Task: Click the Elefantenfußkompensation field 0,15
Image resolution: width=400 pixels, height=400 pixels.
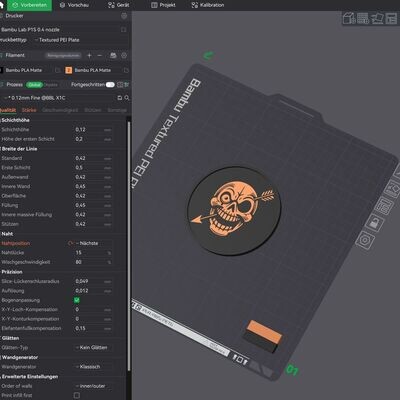Action: pyautogui.click(x=93, y=328)
